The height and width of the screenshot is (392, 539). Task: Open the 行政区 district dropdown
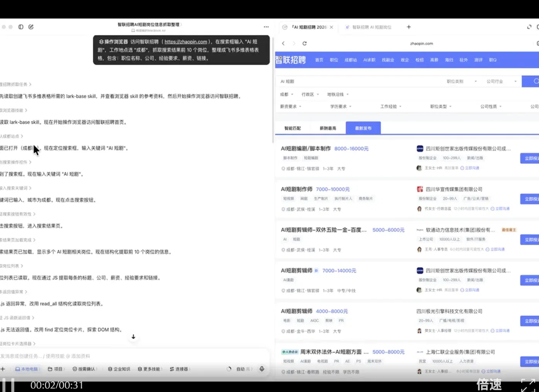310,95
